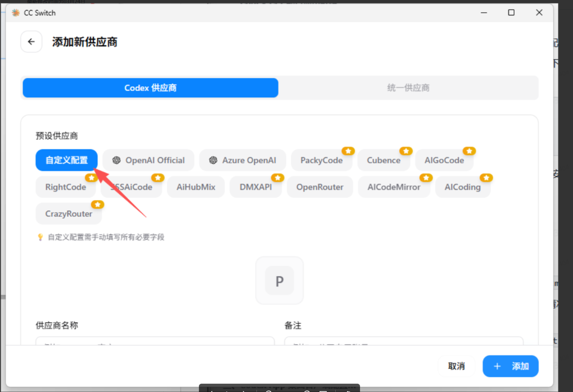The image size is (573, 392).
Task: Click the 取消 button
Action: (456, 366)
